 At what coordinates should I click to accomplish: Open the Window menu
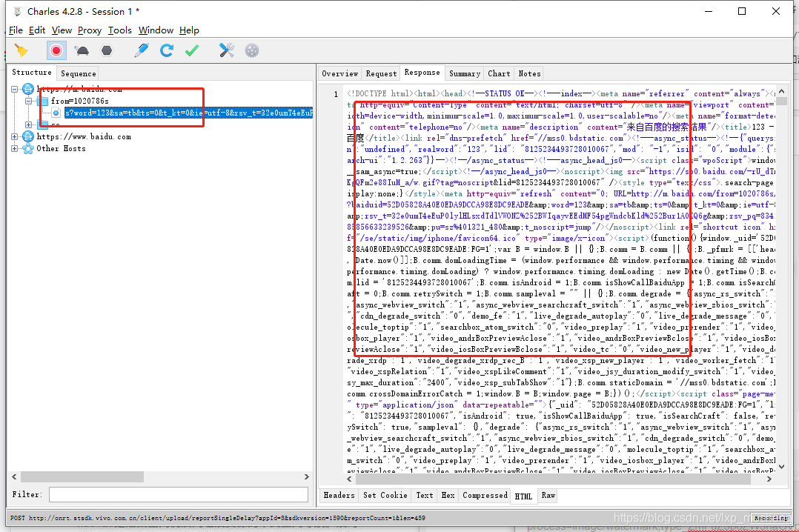click(156, 30)
